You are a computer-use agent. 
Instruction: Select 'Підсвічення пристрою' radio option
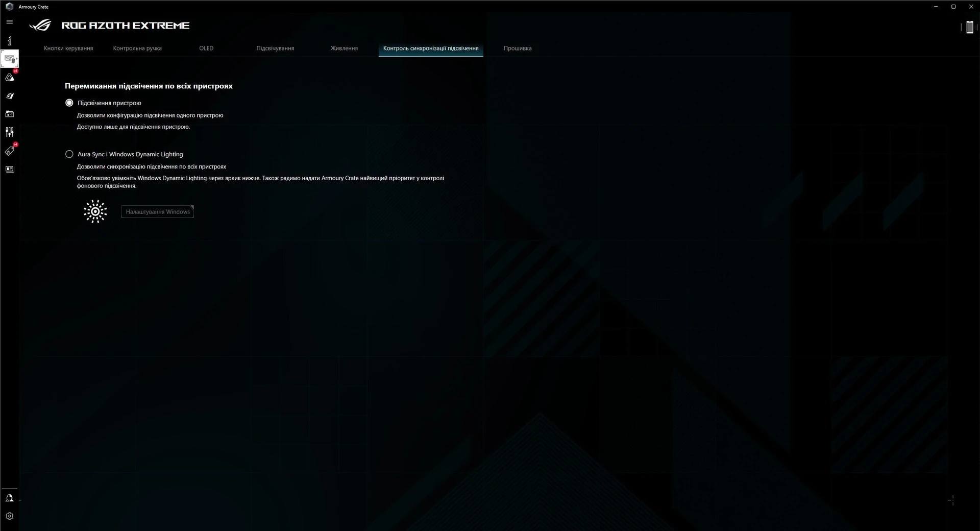69,103
